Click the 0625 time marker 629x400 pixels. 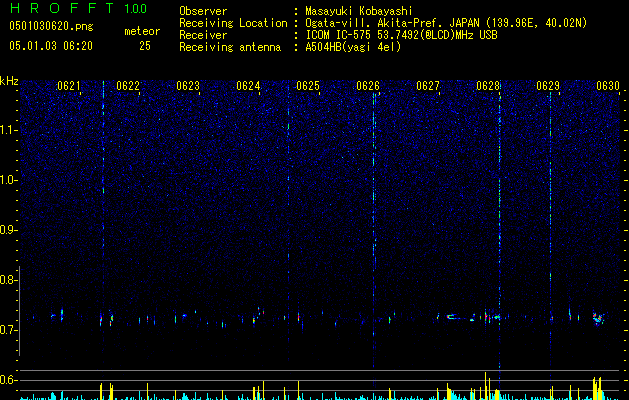point(308,86)
